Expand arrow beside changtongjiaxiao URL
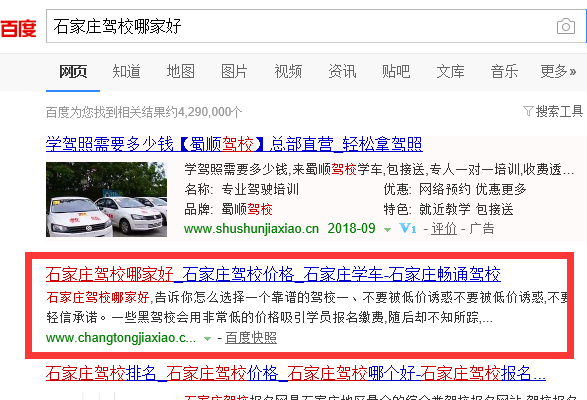587x400 pixels. pos(207,339)
